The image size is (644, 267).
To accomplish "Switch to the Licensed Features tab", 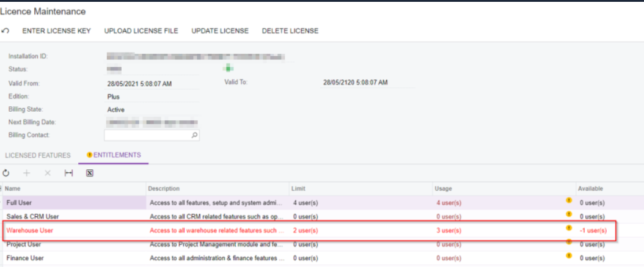I will pyautogui.click(x=38, y=156).
